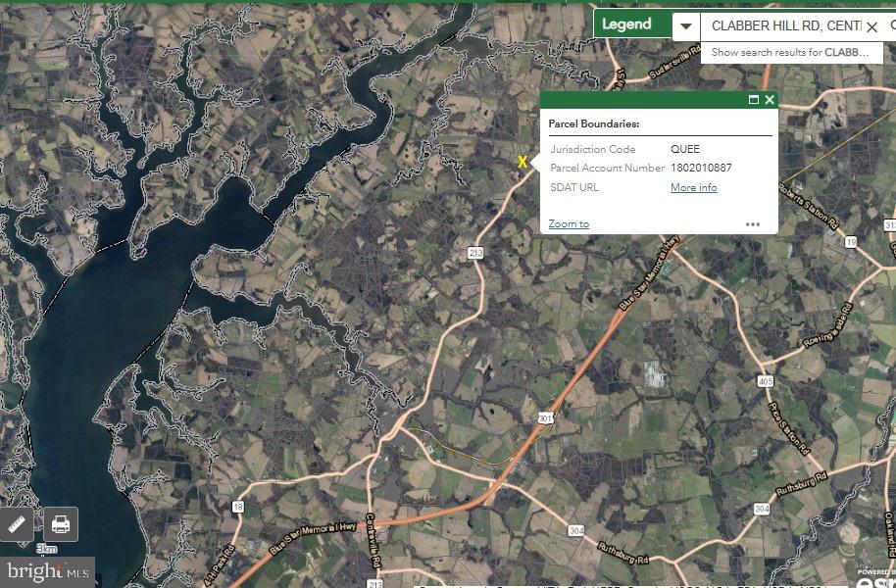Open the Measure ruler tool
The image size is (896, 588).
coord(16,524)
